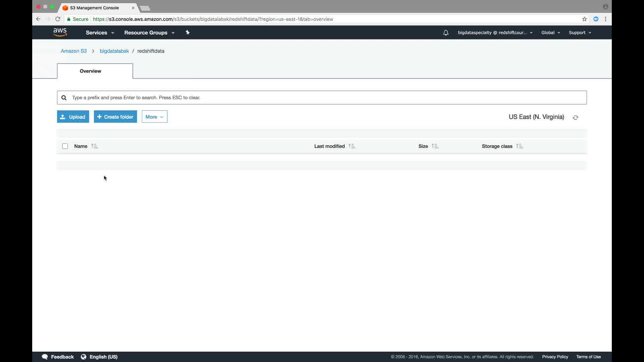Focus the prefix search input field

(x=322, y=98)
